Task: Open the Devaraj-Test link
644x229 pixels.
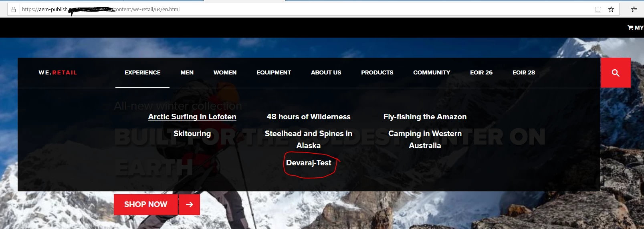Action: [x=309, y=163]
